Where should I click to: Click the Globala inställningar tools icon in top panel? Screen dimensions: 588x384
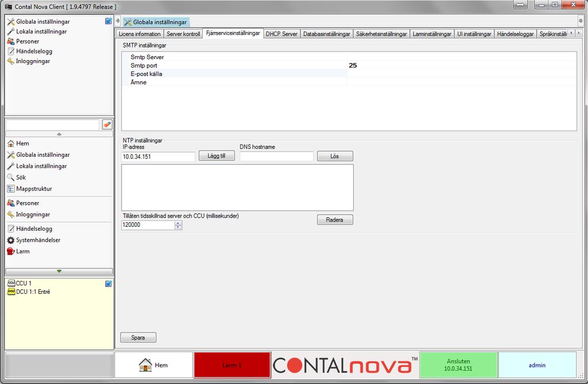(11, 22)
